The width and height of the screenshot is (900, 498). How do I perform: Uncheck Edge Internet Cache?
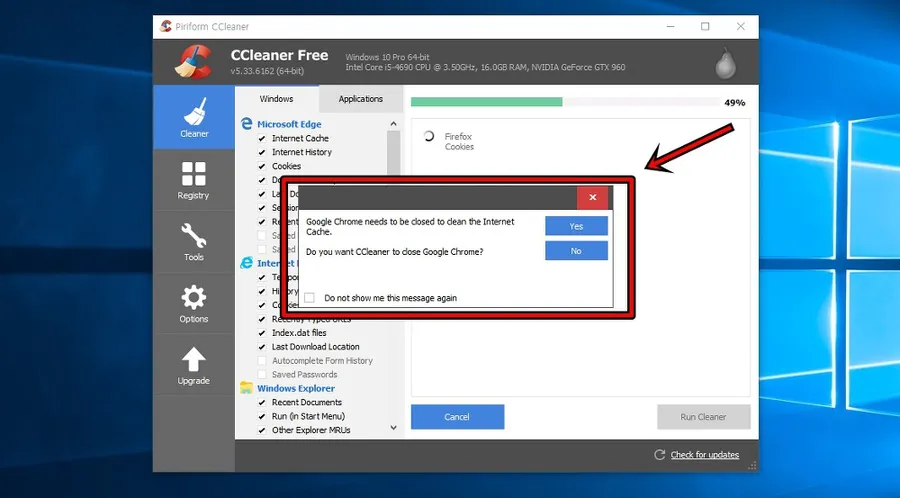point(262,138)
